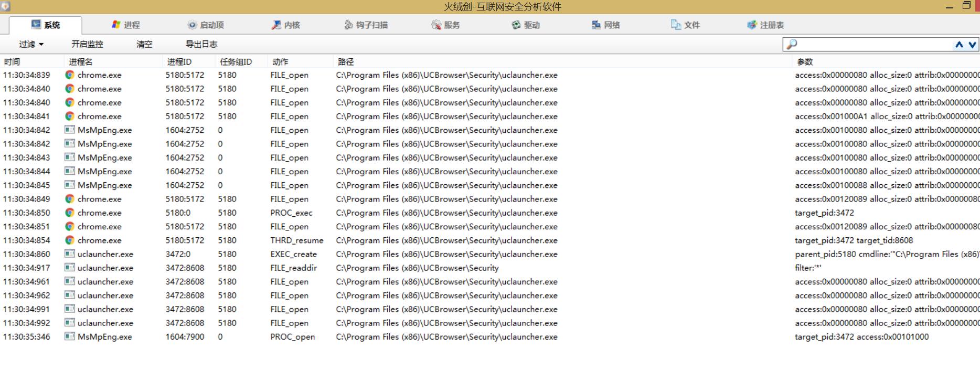Click the app logo in title bar
980x369 pixels.
pos(6,6)
